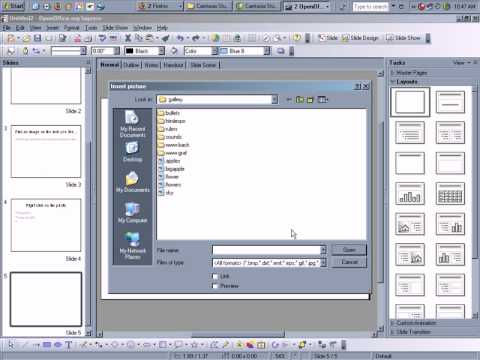Click the Redo arrow icon

coord(196,38)
